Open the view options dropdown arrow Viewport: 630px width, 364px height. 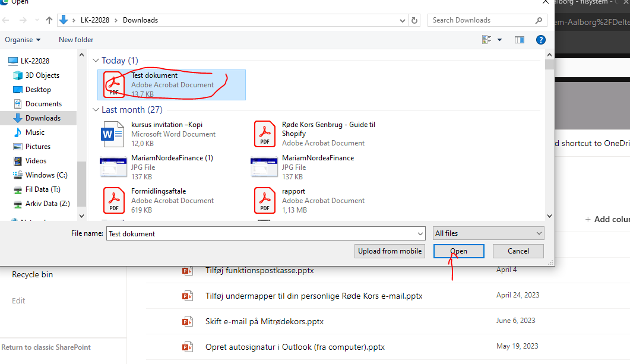(499, 40)
